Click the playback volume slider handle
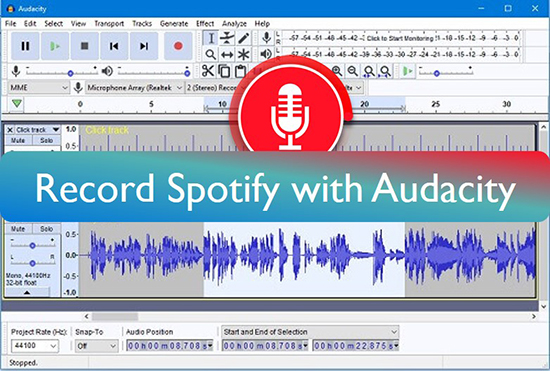Image resolution: width=550 pixels, height=371 pixels. (x=187, y=73)
